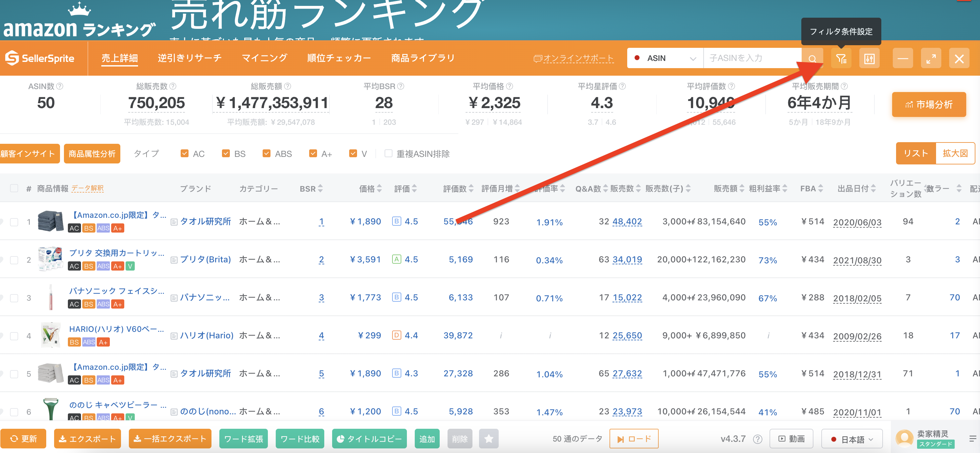Open detail note icon beside ブリタ(Brita)
The height and width of the screenshot is (453, 980).
[174, 260]
